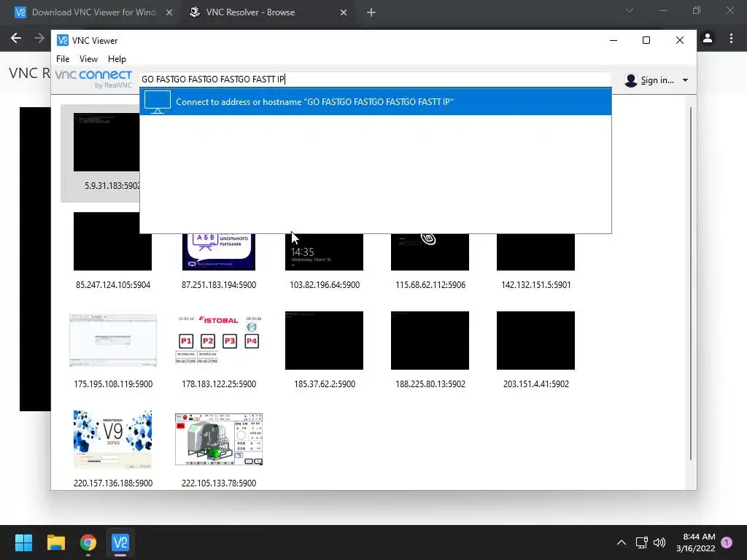Click the Sign in user avatar icon
The height and width of the screenshot is (560, 747).
point(631,80)
